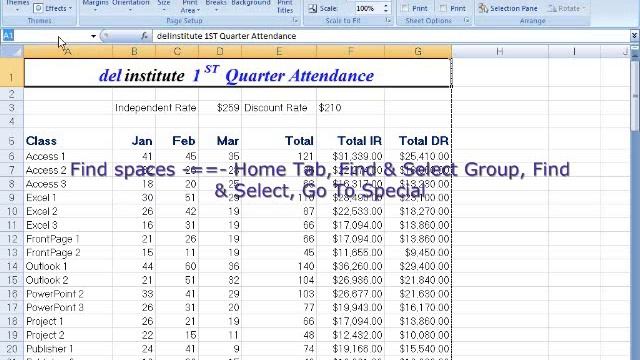
Task: Click the Name Box showing A1
Action: (x=46, y=36)
